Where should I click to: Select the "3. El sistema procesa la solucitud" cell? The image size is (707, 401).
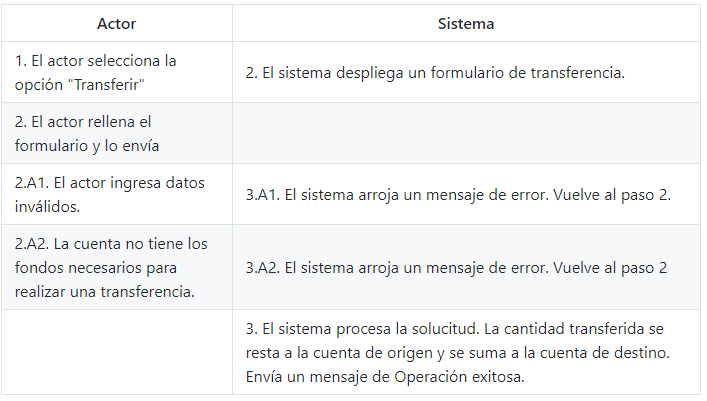click(x=466, y=352)
